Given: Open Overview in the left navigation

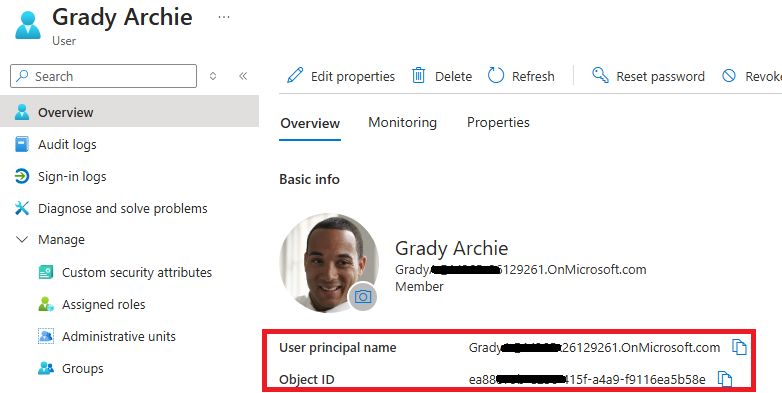Looking at the screenshot, I should pos(129,112).
